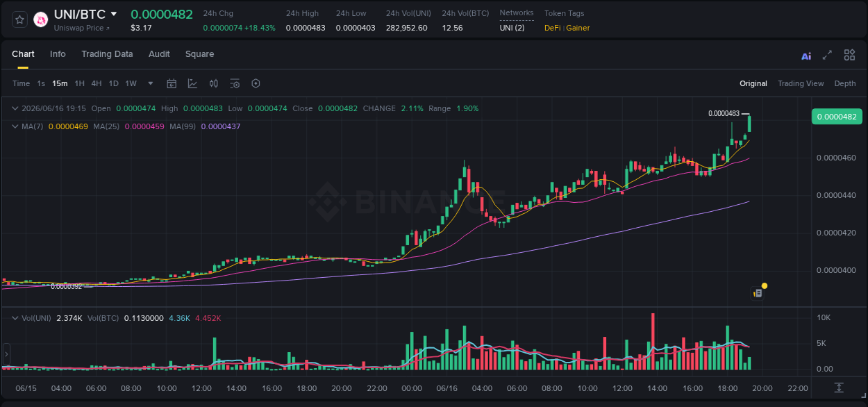Switch to Depth chart view

coord(845,83)
